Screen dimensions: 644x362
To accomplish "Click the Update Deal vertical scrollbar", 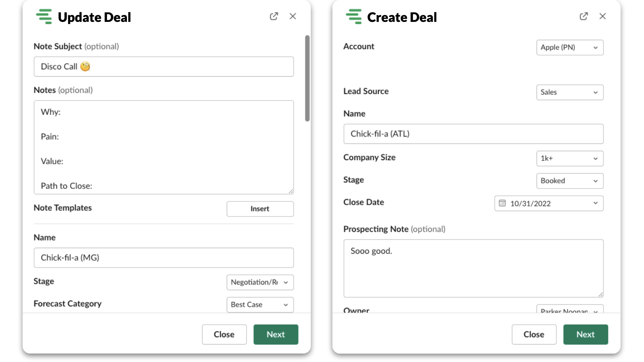I will 307,78.
